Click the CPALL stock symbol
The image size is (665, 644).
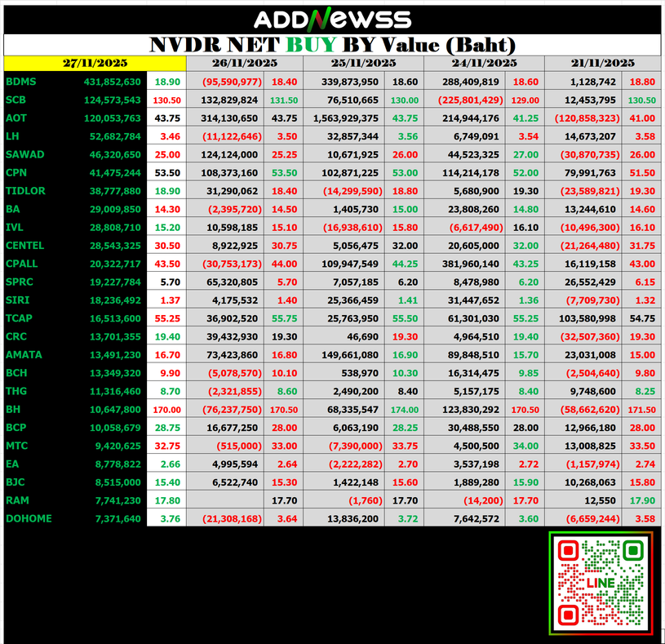pyautogui.click(x=22, y=264)
